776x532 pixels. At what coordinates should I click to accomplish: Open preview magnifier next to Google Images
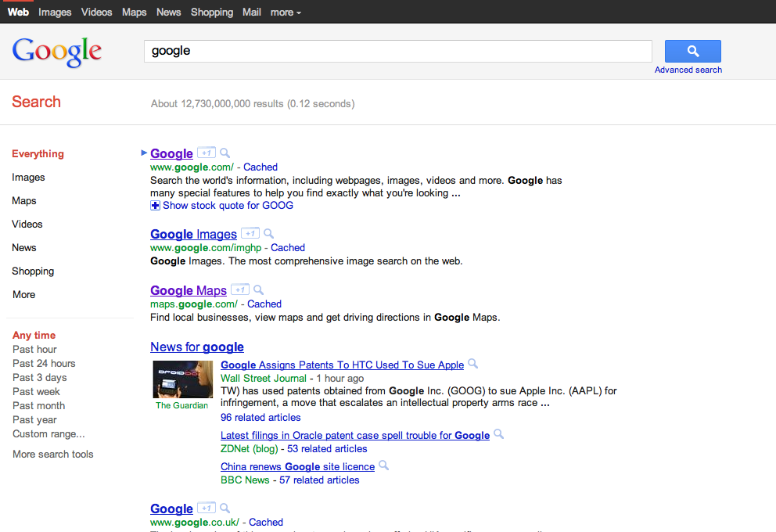(269, 233)
